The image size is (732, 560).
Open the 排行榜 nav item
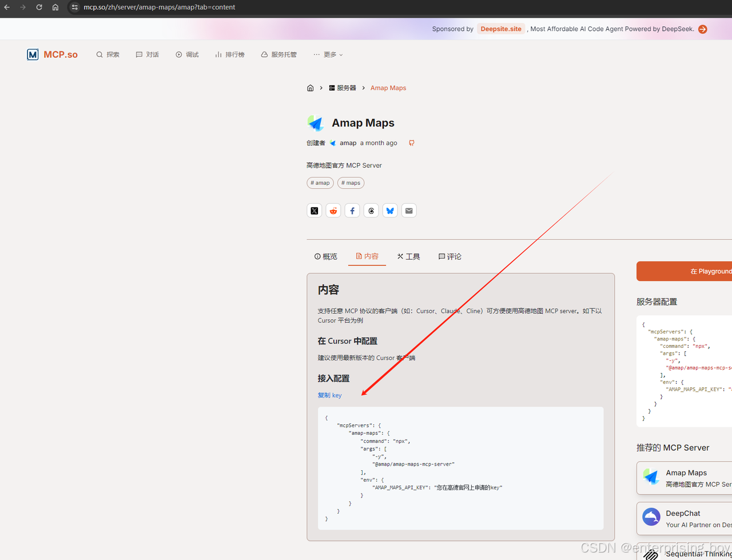(x=230, y=54)
